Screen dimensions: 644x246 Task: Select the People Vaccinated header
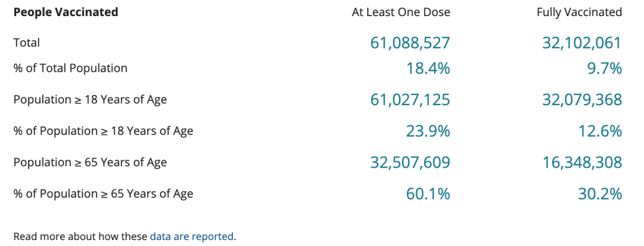[x=66, y=13]
